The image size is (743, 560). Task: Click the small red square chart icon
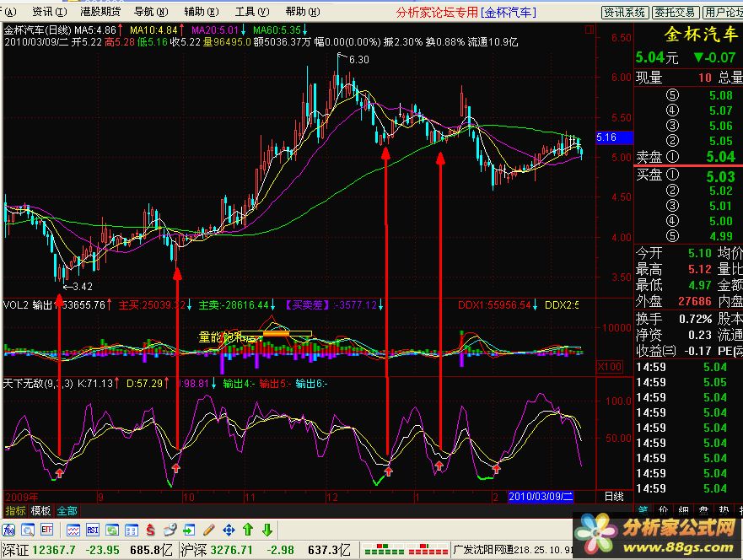point(589,30)
